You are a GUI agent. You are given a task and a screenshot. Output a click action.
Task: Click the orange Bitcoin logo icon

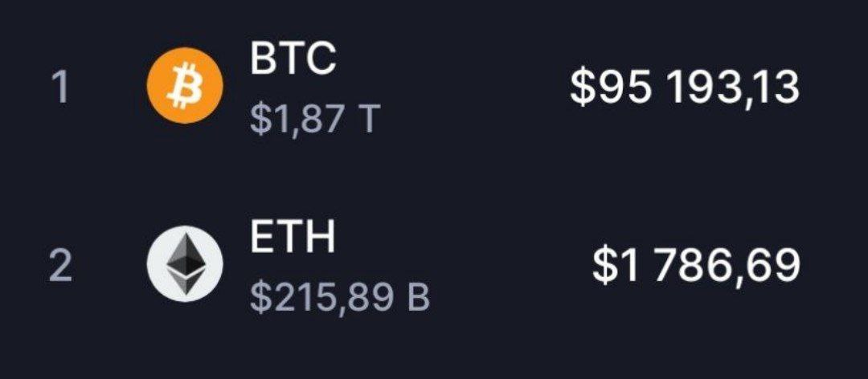[185, 85]
